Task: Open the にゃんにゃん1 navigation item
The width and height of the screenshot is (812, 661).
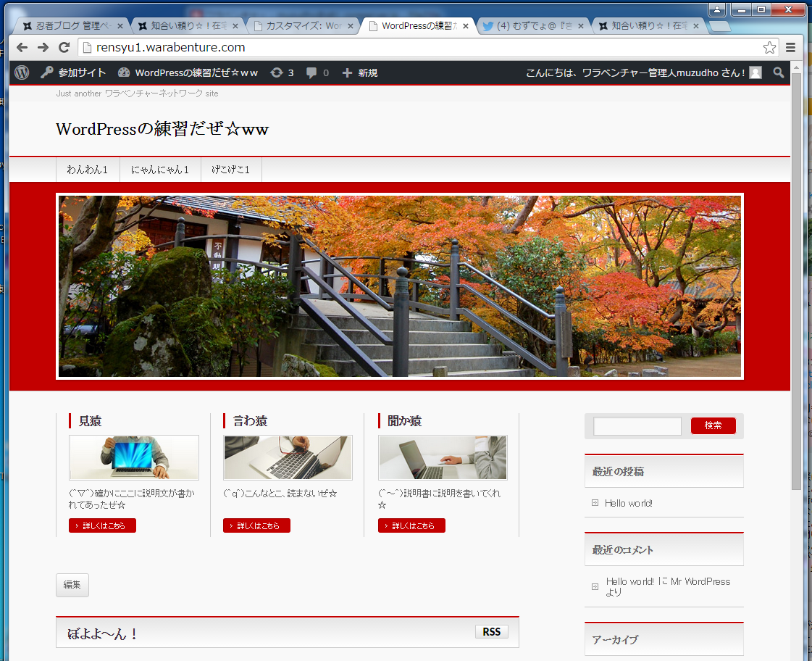Action: point(160,170)
